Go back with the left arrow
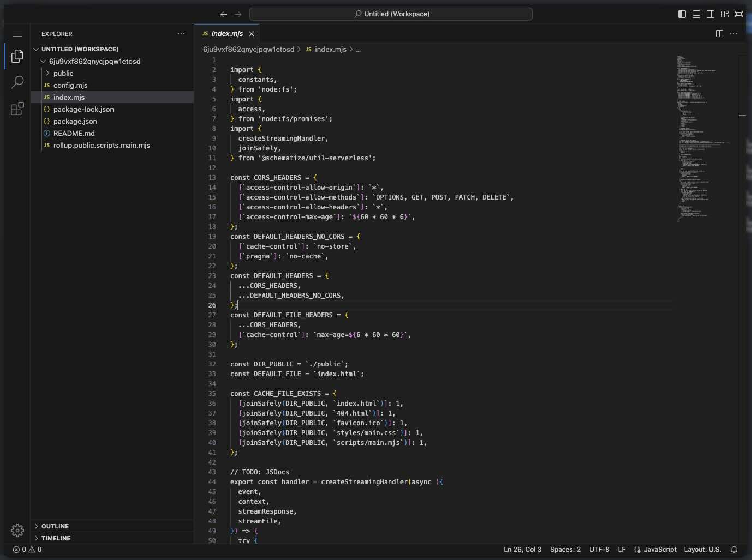Screen dimensions: 752x560 pos(224,14)
